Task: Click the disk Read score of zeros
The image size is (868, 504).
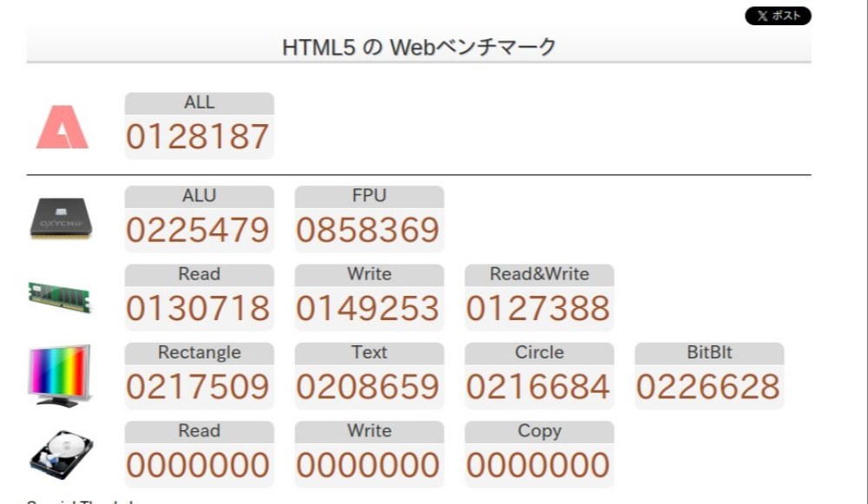Action: [x=198, y=465]
